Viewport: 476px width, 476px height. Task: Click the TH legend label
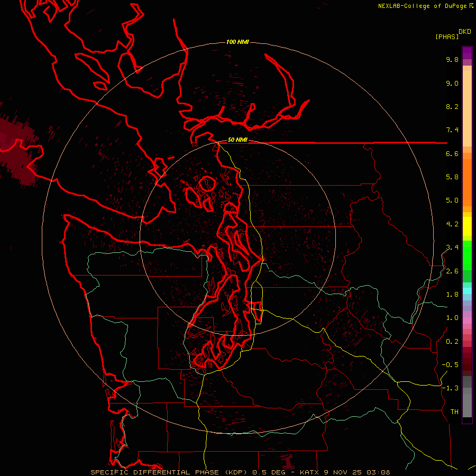pyautogui.click(x=454, y=412)
